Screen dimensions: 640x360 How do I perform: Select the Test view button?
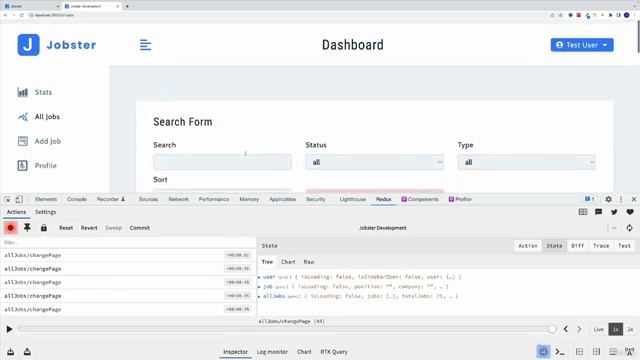624,246
